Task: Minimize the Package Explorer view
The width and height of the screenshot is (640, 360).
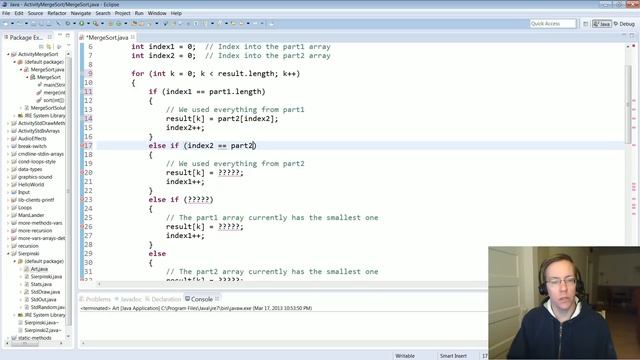Action: [60, 36]
